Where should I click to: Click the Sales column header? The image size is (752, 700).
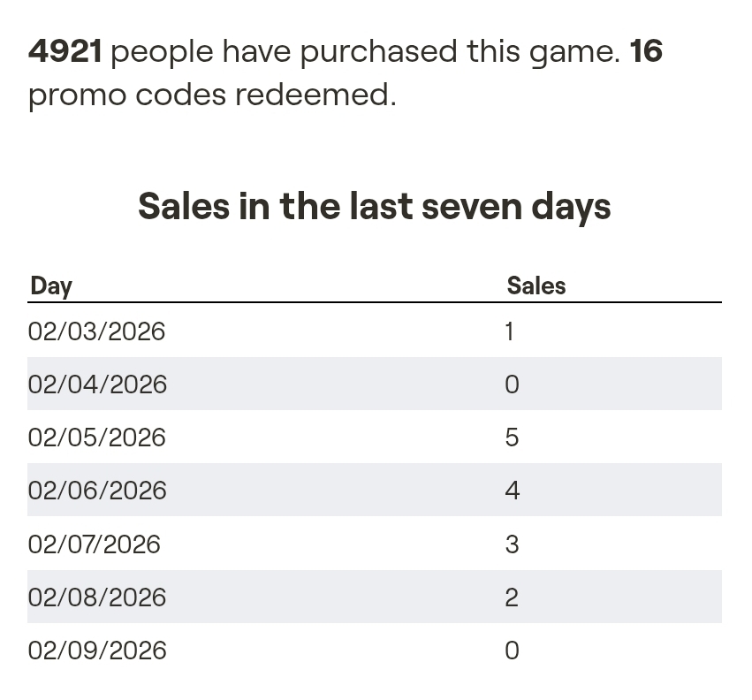pos(536,285)
